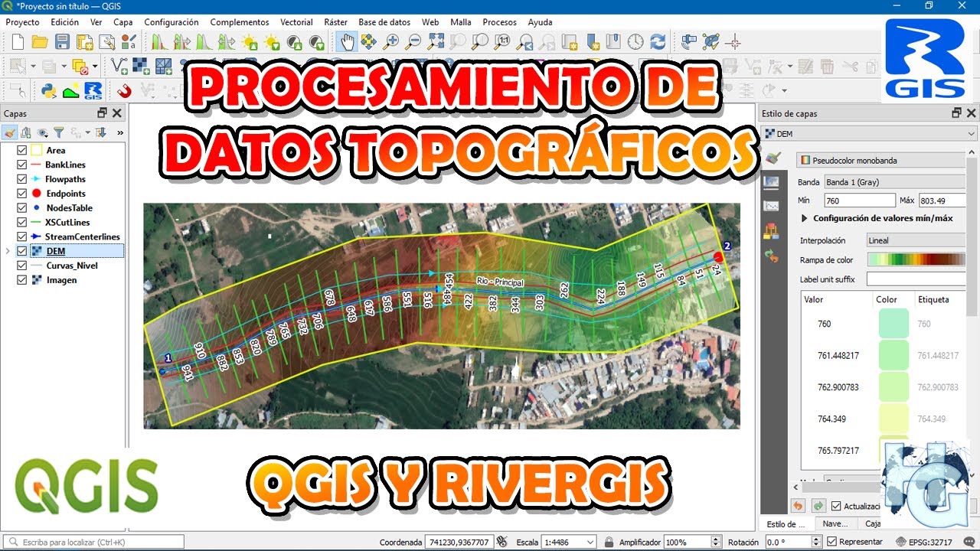Open the Vectorial menu
Image resolution: width=980 pixels, height=551 pixels.
[296, 22]
